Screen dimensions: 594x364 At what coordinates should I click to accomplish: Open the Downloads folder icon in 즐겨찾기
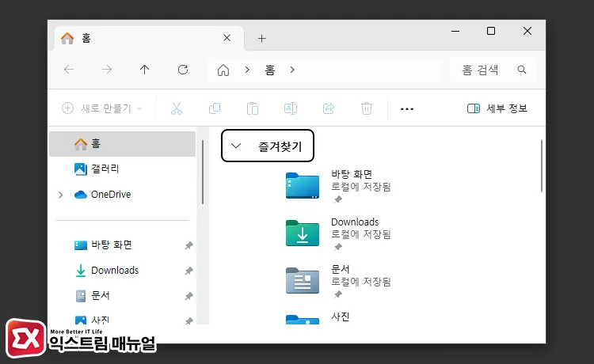(x=303, y=233)
